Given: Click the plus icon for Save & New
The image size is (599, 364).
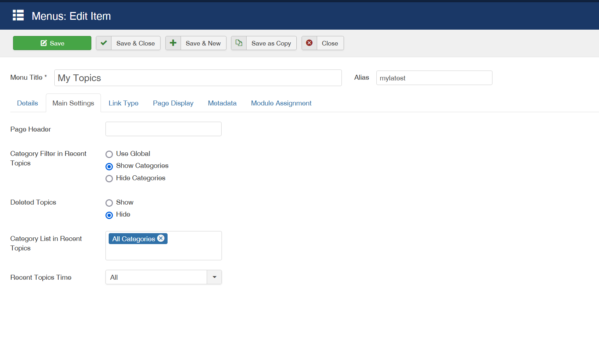Looking at the screenshot, I should [x=173, y=43].
